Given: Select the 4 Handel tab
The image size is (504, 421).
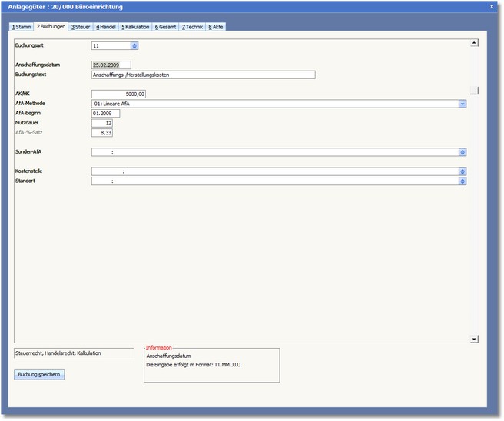Looking at the screenshot, I should [106, 27].
